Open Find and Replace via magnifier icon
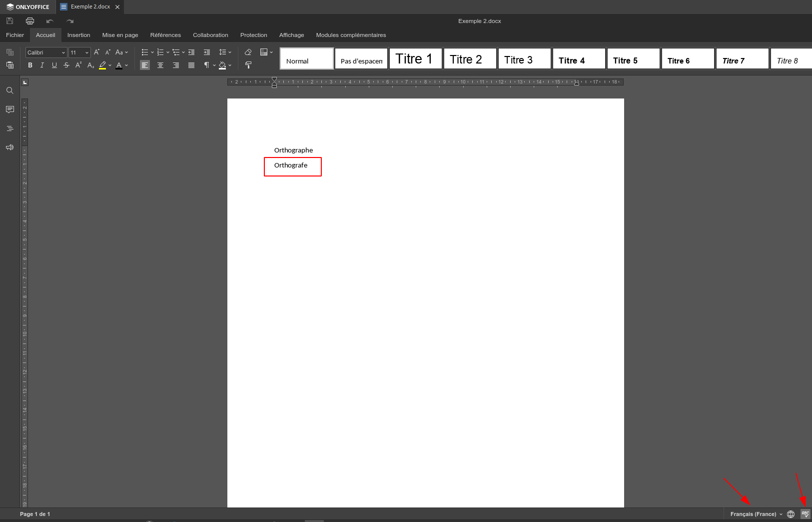Image resolution: width=812 pixels, height=522 pixels. (x=9, y=90)
